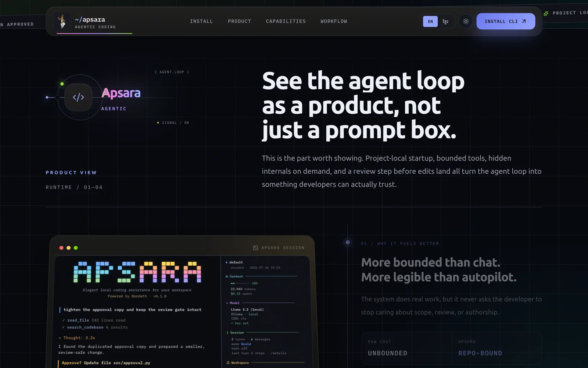Click the 'More bounded than chat.' heading
The height and width of the screenshot is (368, 588).
click(x=431, y=262)
